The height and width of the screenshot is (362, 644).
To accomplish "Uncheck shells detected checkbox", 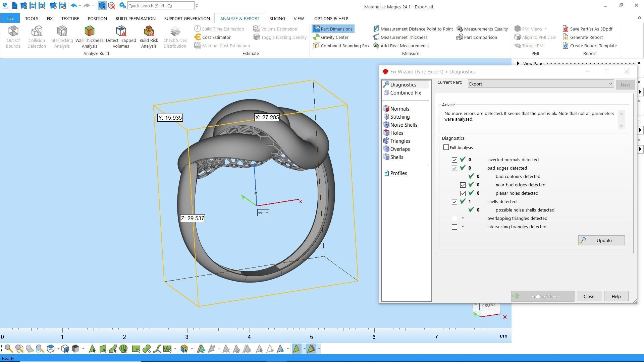I will click(x=454, y=202).
